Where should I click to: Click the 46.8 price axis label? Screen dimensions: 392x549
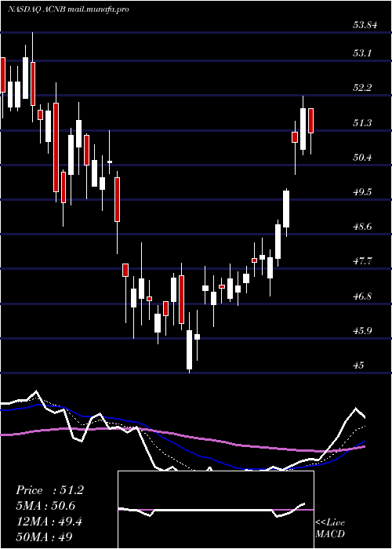coord(362,296)
